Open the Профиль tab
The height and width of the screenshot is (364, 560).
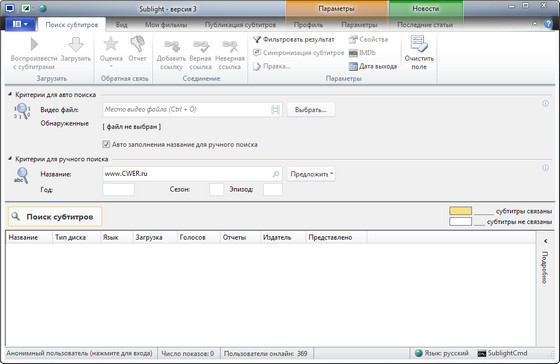point(308,25)
